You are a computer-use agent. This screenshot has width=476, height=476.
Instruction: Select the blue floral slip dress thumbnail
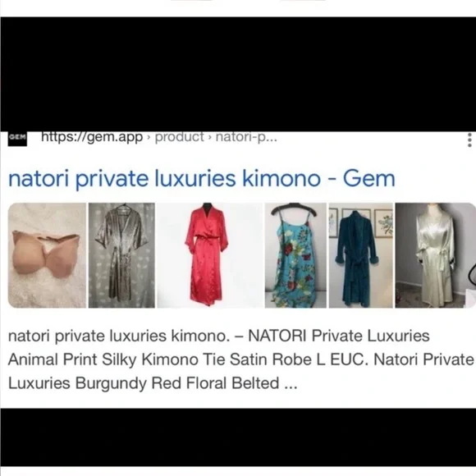click(x=295, y=255)
